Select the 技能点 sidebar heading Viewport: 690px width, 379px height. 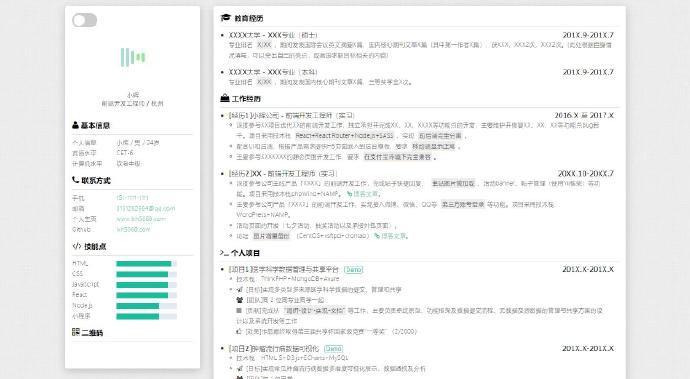click(x=95, y=247)
